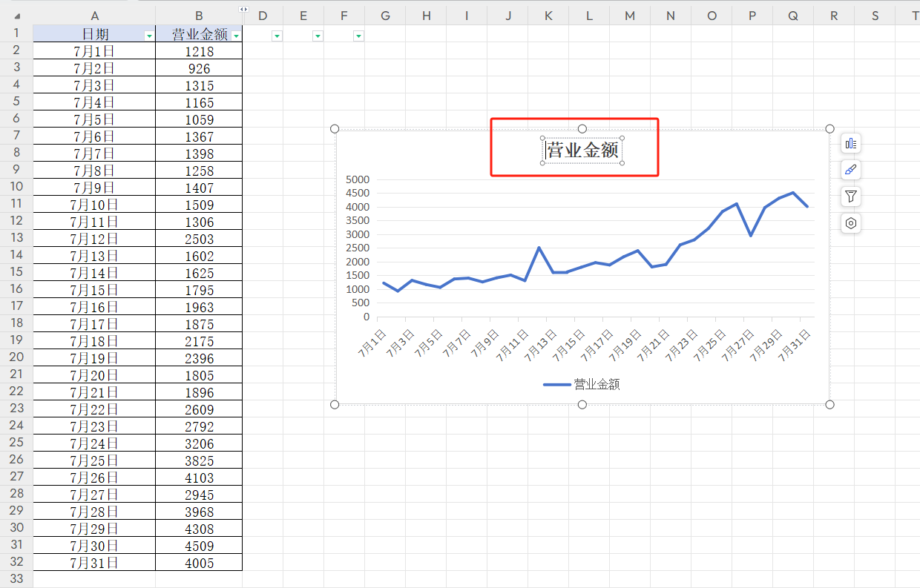
Task: Open the filter dropdown in cell F1
Action: pyautogui.click(x=358, y=36)
